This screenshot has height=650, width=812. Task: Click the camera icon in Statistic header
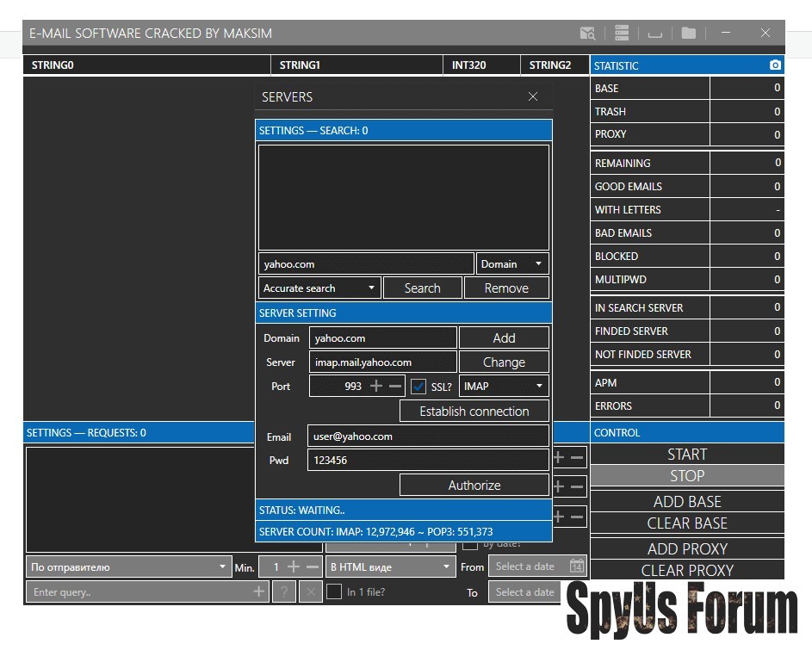775,65
